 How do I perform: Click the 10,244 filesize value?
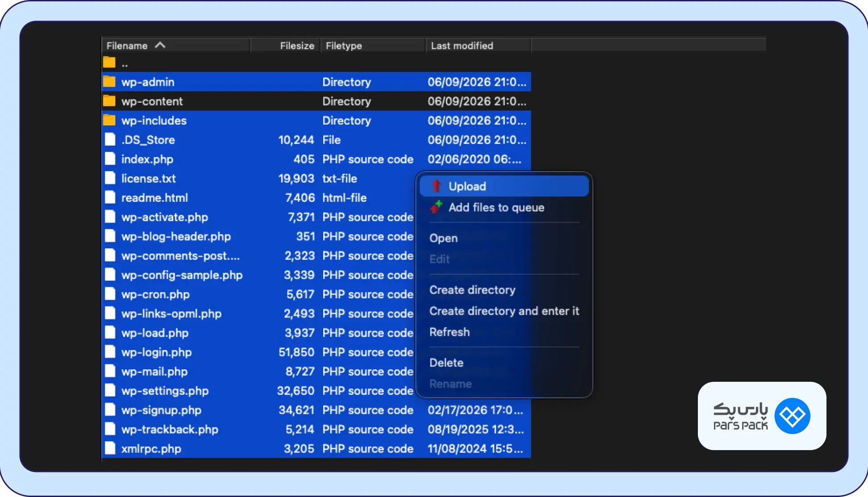(296, 140)
